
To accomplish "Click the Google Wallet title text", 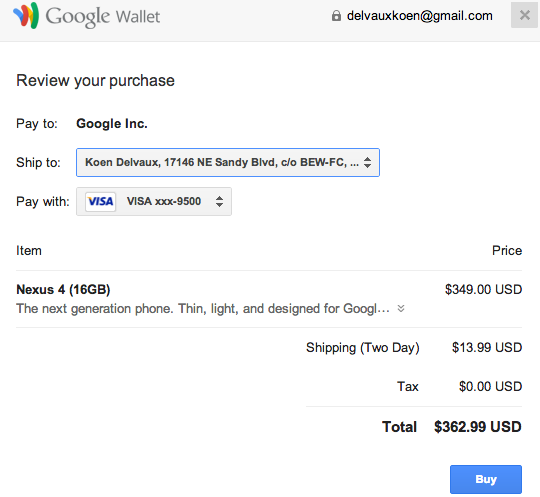I will 103,17.
